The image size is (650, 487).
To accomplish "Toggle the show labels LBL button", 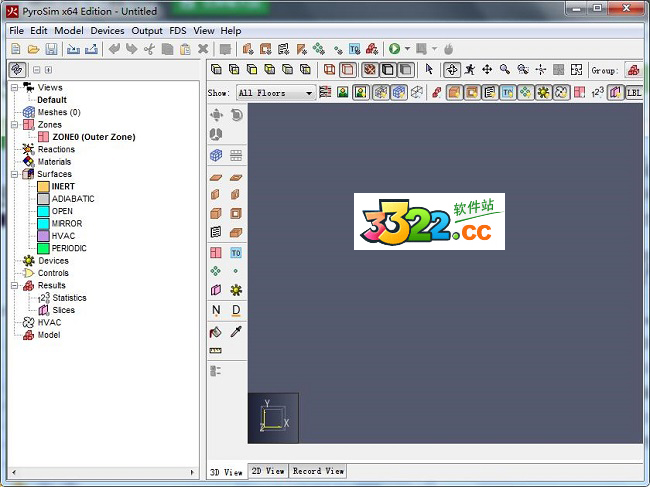I will point(634,92).
